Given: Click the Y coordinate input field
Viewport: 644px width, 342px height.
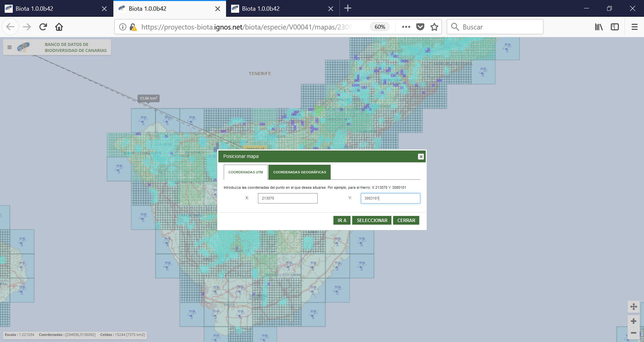Looking at the screenshot, I should pos(390,198).
